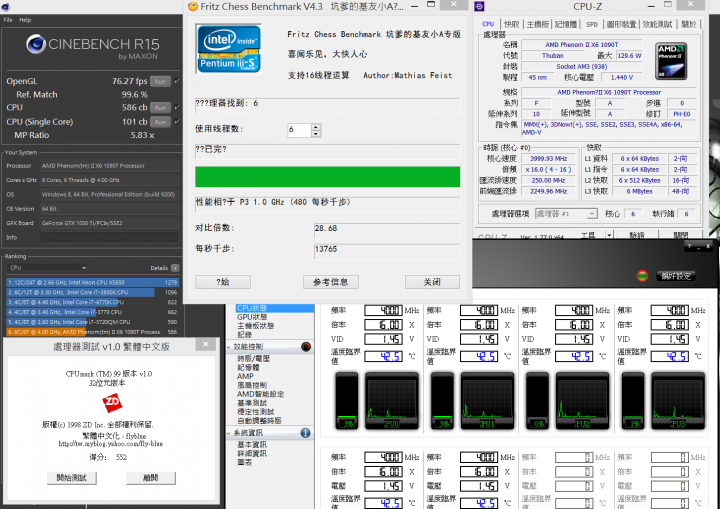Viewport: 720px width, 509px height.
Task: Click the 驗證 button in CPU-Z
Action: (x=636, y=235)
